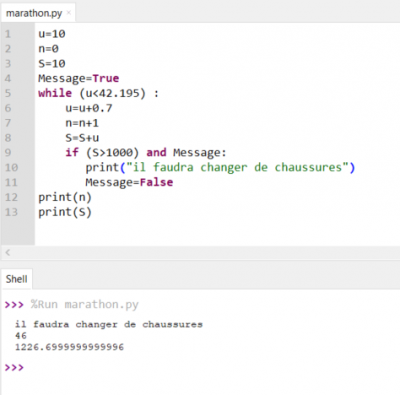This screenshot has height=395, width=400.
Task: Place cursor on while (u<42.195) line
Action: [98, 93]
